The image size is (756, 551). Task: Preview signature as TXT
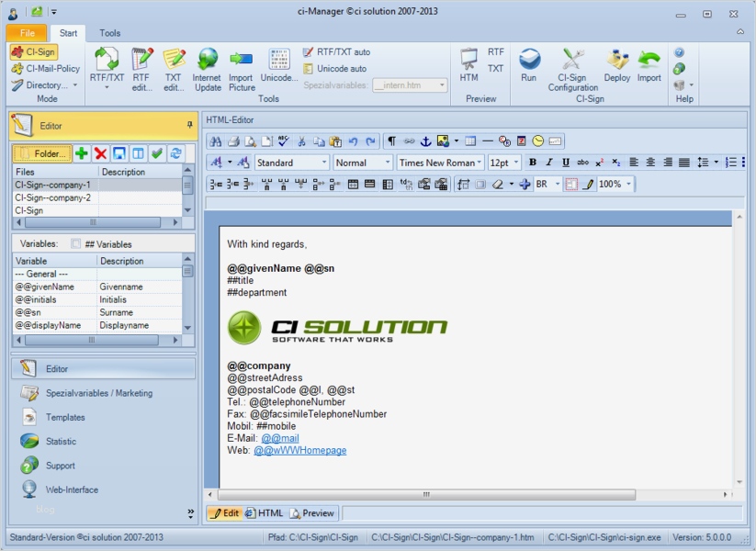[x=495, y=69]
